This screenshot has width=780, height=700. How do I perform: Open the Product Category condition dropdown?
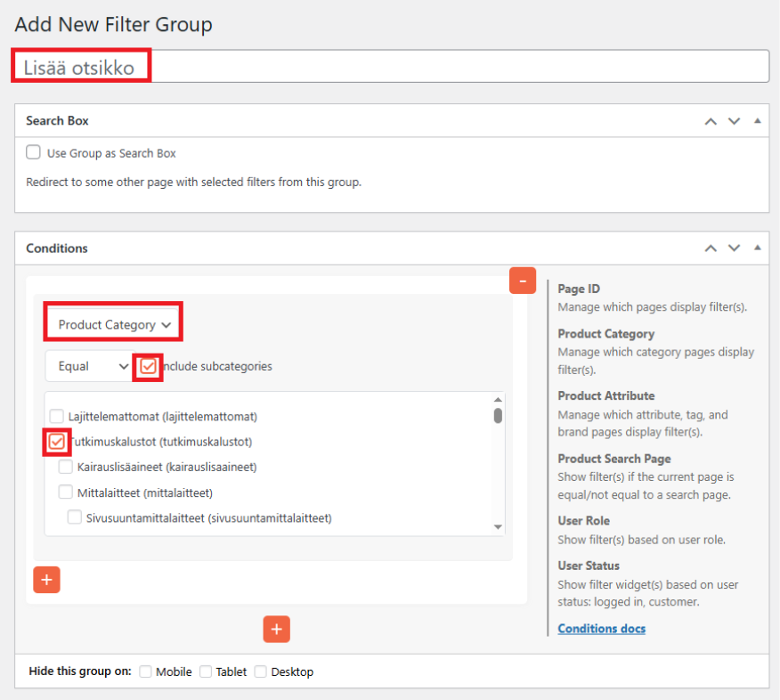tap(114, 325)
